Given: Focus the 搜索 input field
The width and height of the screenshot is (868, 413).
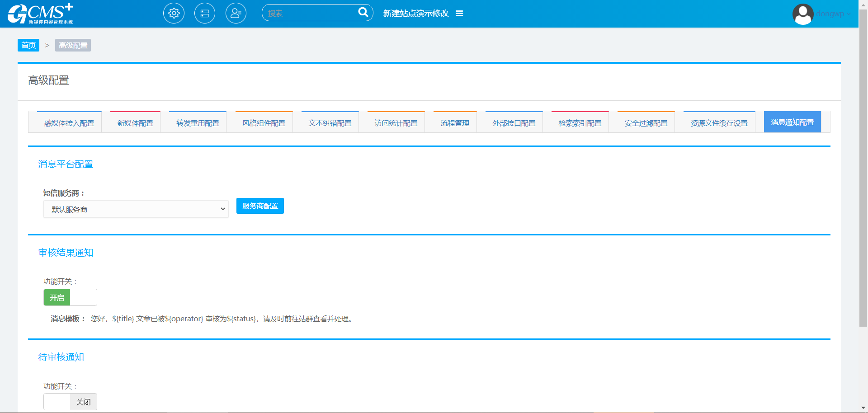Looking at the screenshot, I should pos(310,13).
